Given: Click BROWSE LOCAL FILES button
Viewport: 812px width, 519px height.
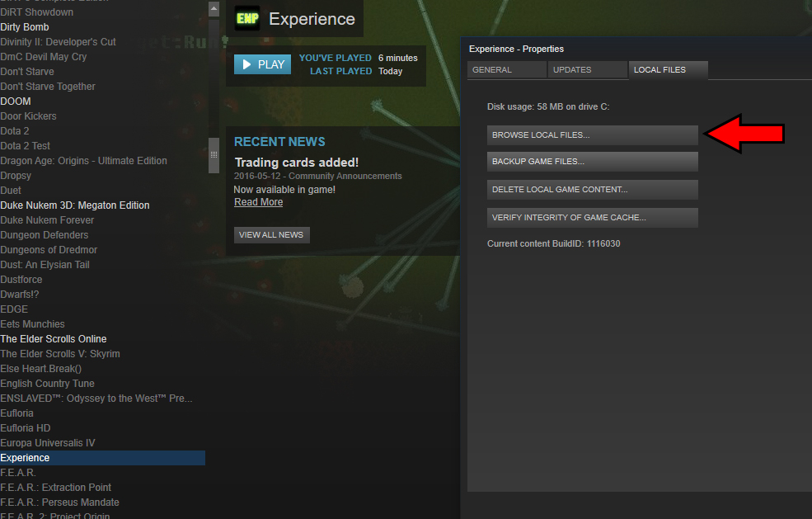Looking at the screenshot, I should 593,134.
